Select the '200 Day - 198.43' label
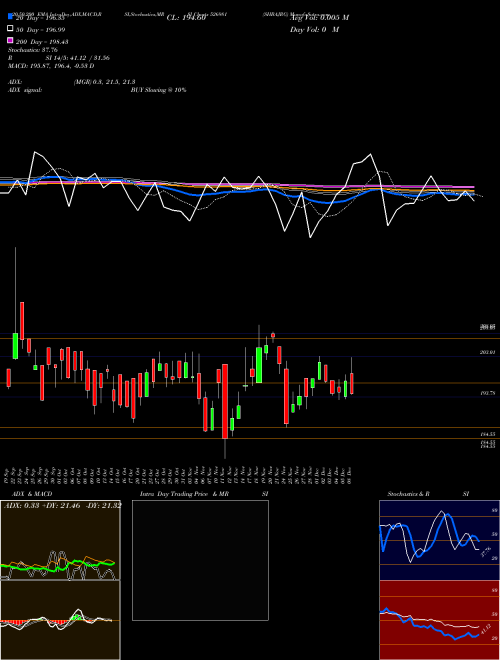500x660 pixels. (x=42, y=42)
